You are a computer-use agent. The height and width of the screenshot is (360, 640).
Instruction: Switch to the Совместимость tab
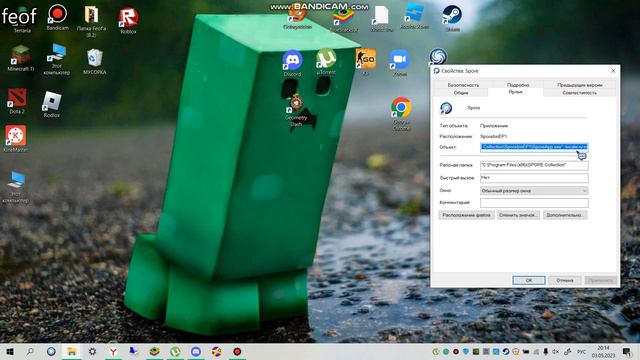click(579, 93)
